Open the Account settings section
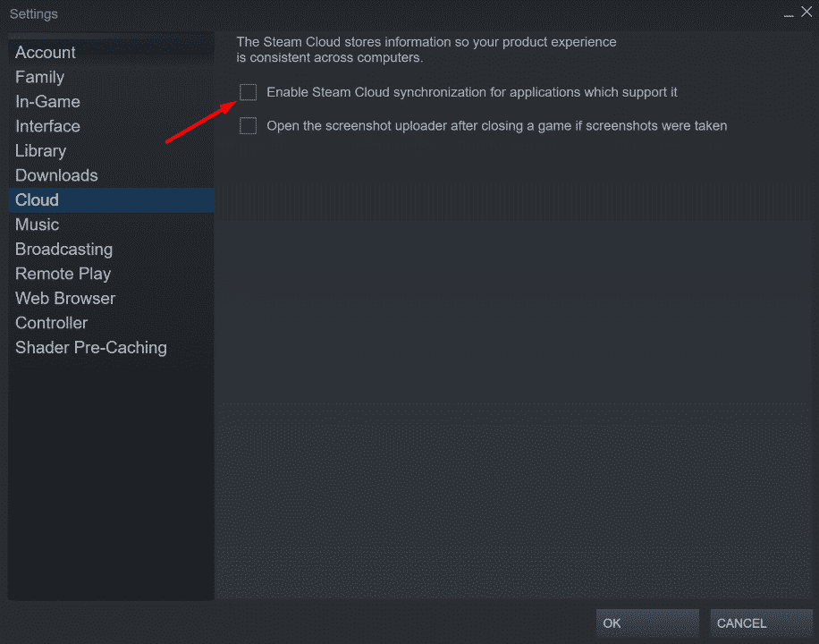819x644 pixels. click(x=46, y=53)
